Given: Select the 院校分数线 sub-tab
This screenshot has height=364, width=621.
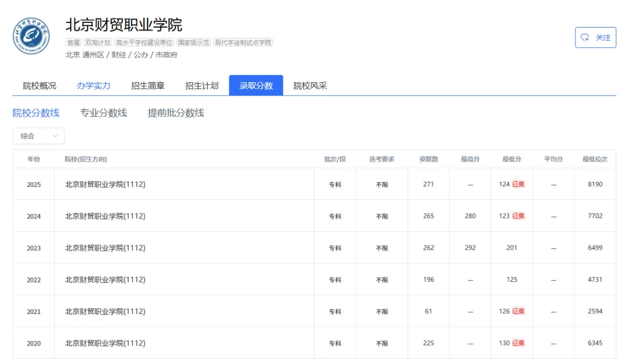Looking at the screenshot, I should (x=36, y=113).
